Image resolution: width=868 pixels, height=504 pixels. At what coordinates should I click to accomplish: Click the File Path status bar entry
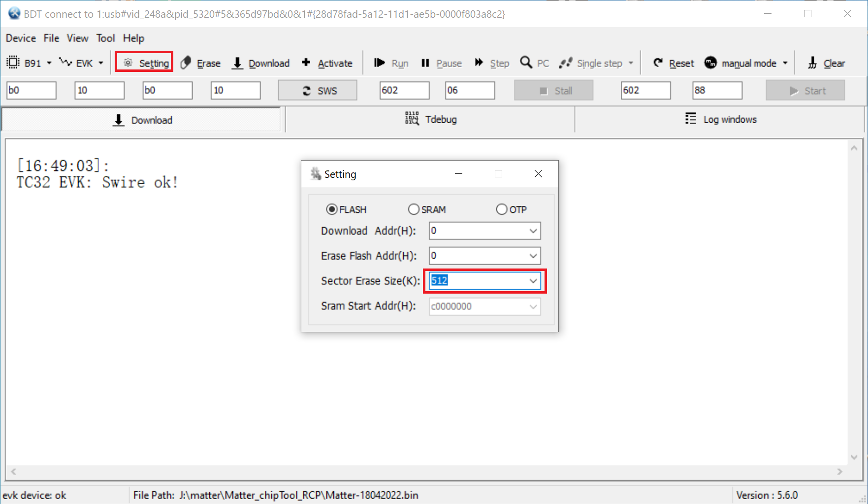tap(276, 495)
